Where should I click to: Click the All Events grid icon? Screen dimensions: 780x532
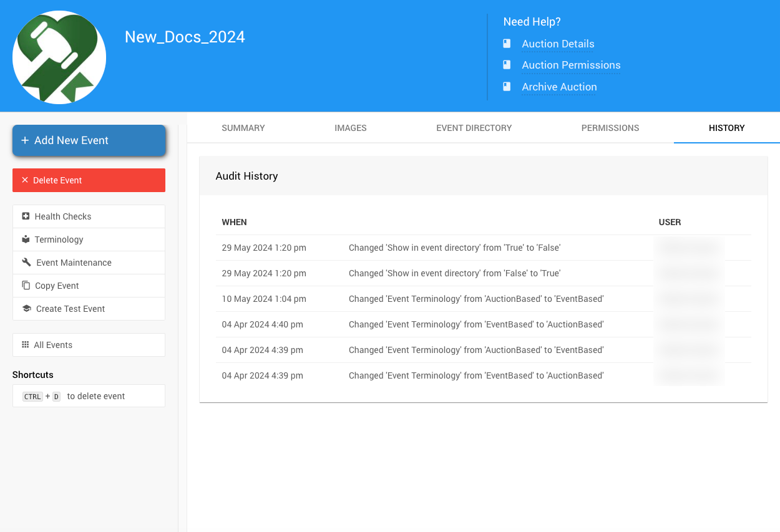tap(26, 345)
